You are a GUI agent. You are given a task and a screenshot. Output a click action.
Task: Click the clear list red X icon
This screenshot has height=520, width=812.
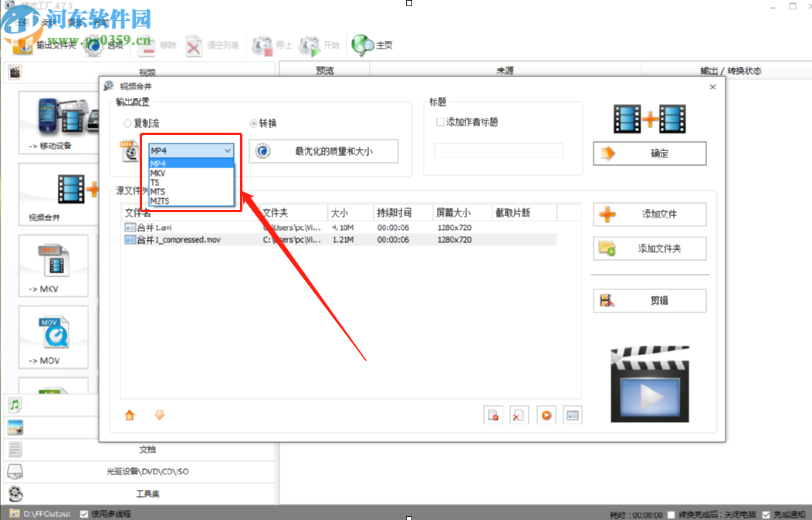click(519, 415)
